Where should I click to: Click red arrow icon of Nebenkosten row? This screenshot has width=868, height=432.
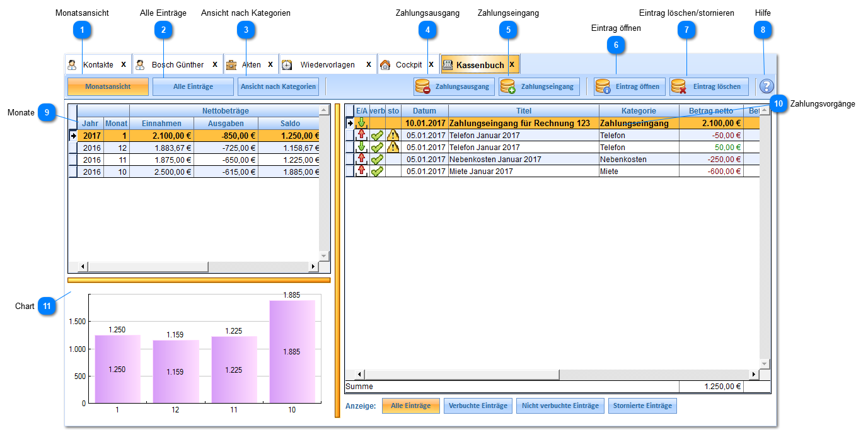[362, 159]
